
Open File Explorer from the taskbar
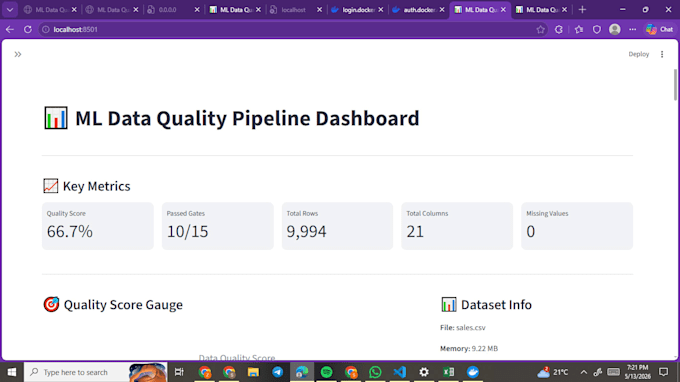coord(253,372)
